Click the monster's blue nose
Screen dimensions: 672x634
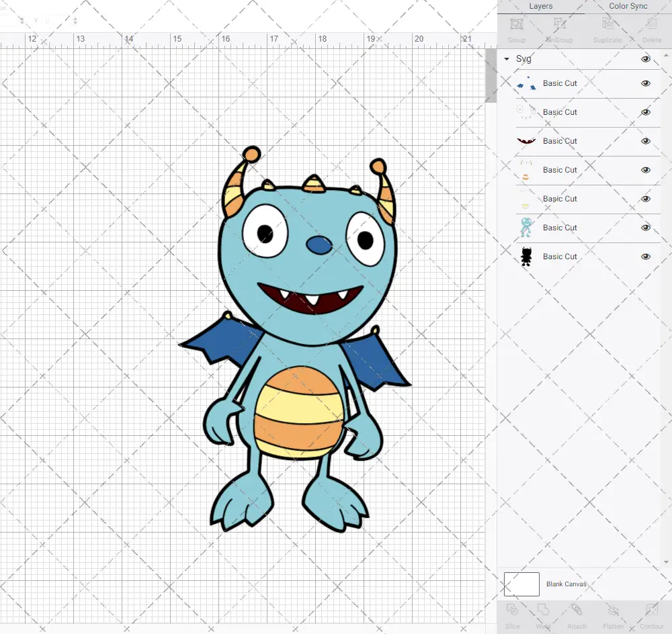click(319, 245)
